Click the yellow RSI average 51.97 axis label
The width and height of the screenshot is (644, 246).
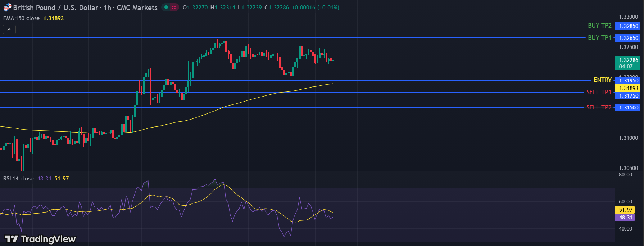pyautogui.click(x=625, y=210)
